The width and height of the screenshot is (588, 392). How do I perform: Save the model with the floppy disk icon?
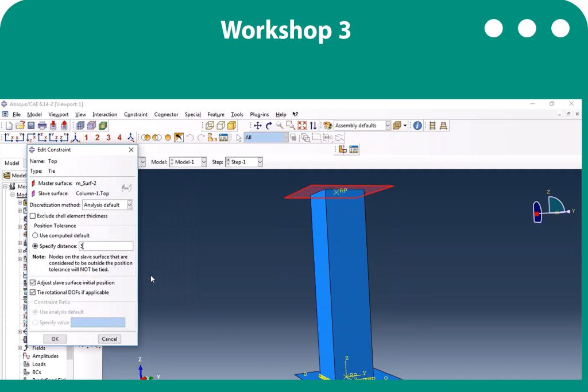pos(31,126)
